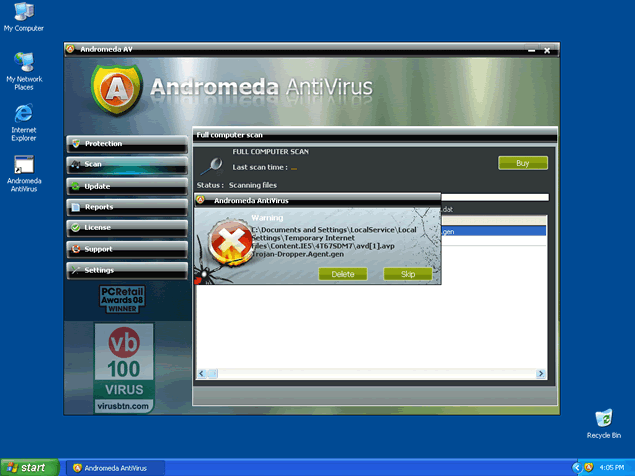Skip the detected threat warning
This screenshot has height=476, width=635.
[x=407, y=274]
